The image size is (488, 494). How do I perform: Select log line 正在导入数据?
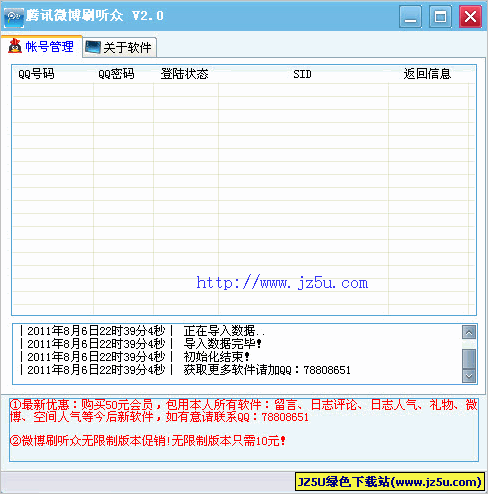[x=143, y=331]
